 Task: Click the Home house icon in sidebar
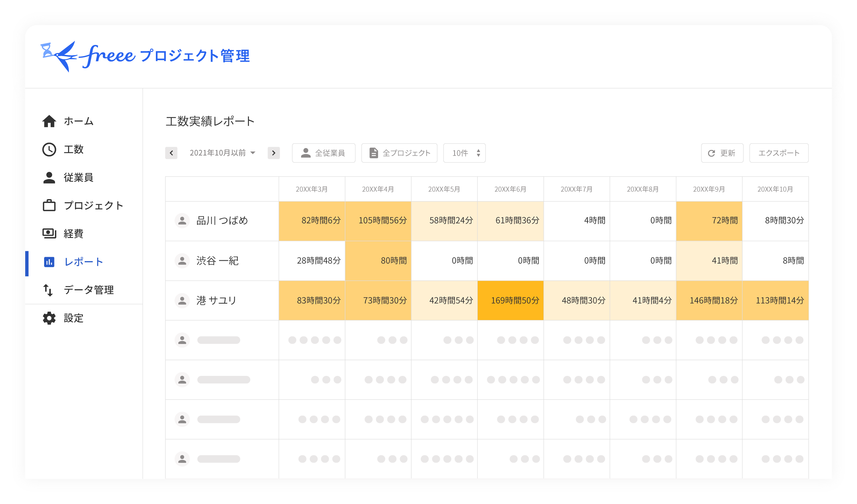49,121
